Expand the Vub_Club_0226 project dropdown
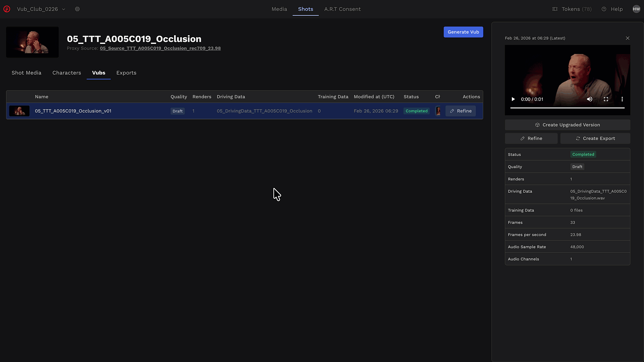Screen dimensions: 644x362 (63, 9)
